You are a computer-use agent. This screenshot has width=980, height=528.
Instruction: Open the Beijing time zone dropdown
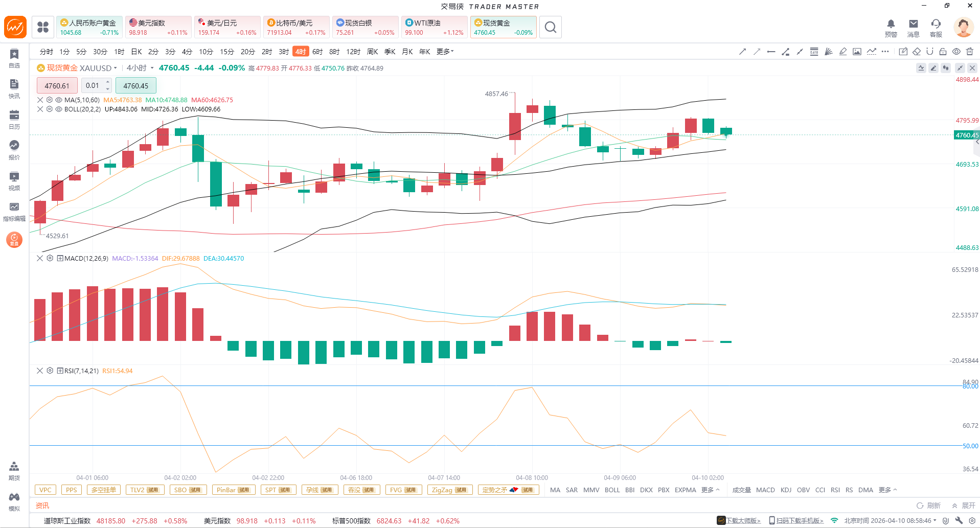tap(890, 521)
